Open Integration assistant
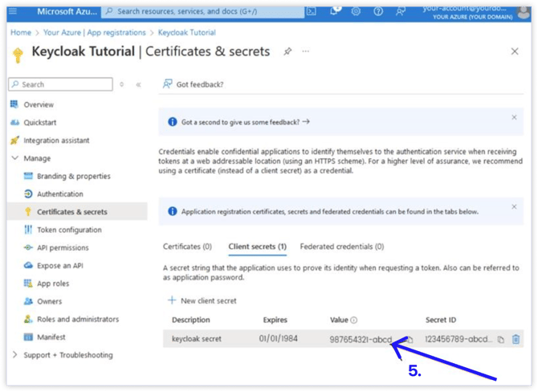 click(x=56, y=141)
